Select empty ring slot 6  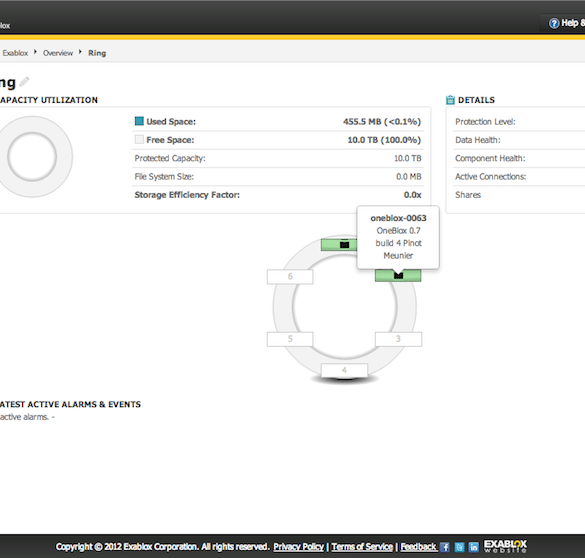(x=290, y=277)
